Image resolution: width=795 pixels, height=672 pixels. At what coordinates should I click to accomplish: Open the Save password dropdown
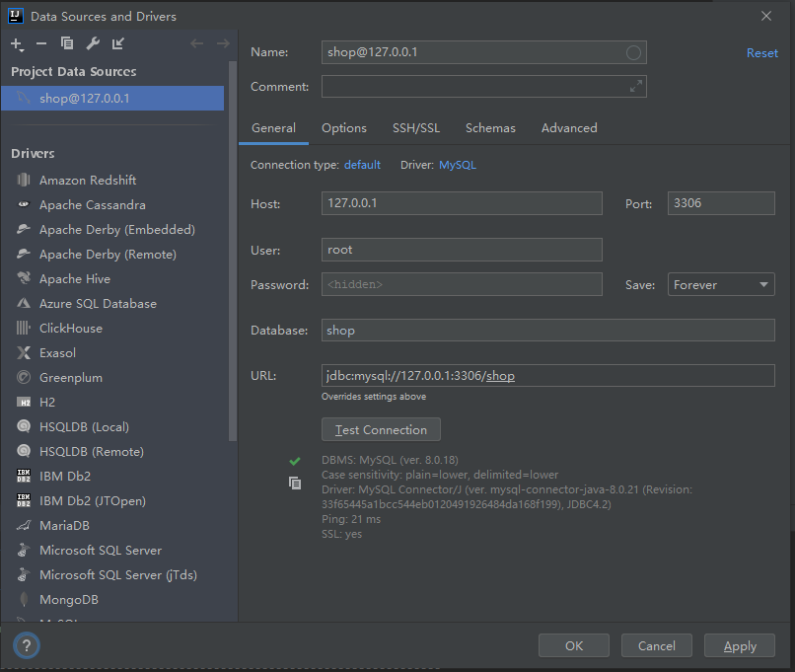721,285
